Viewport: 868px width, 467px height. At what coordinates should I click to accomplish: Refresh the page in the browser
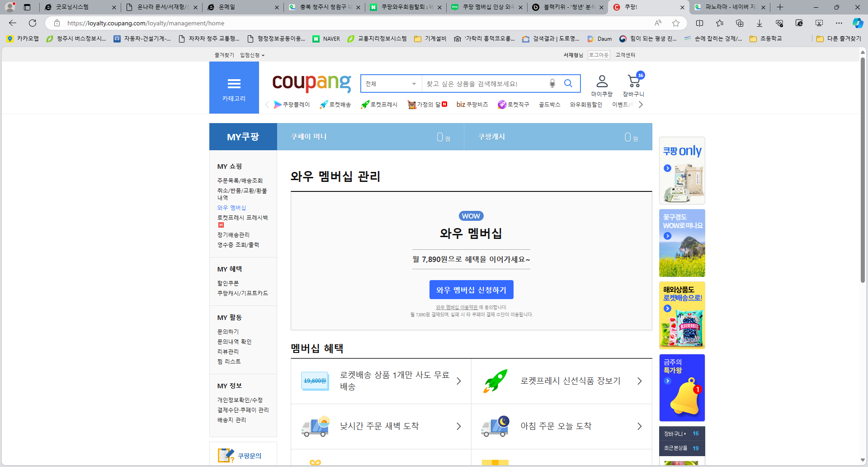(x=33, y=23)
